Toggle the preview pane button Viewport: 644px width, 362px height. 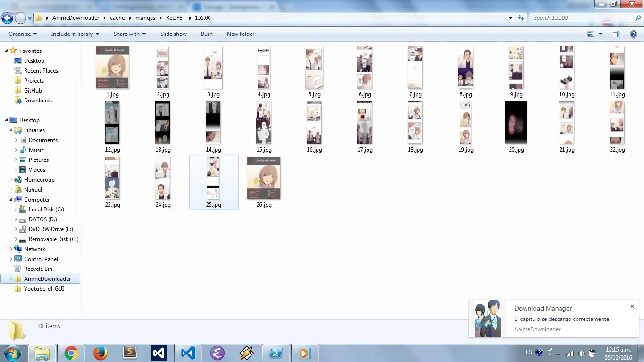click(x=616, y=34)
